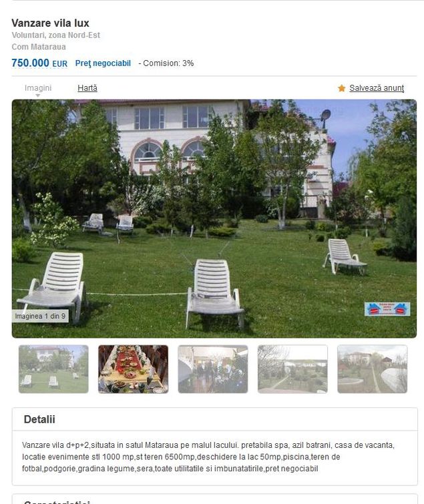This screenshot has height=504, width=424.
Task: Open the first thumbnail with lawn chairs
Action: point(53,369)
